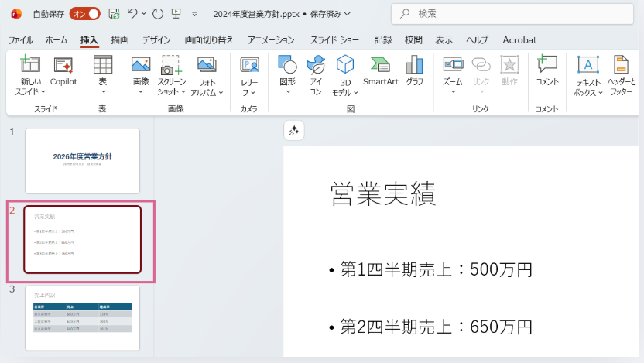
Task: Click the save icon in title bar
Action: [115, 13]
